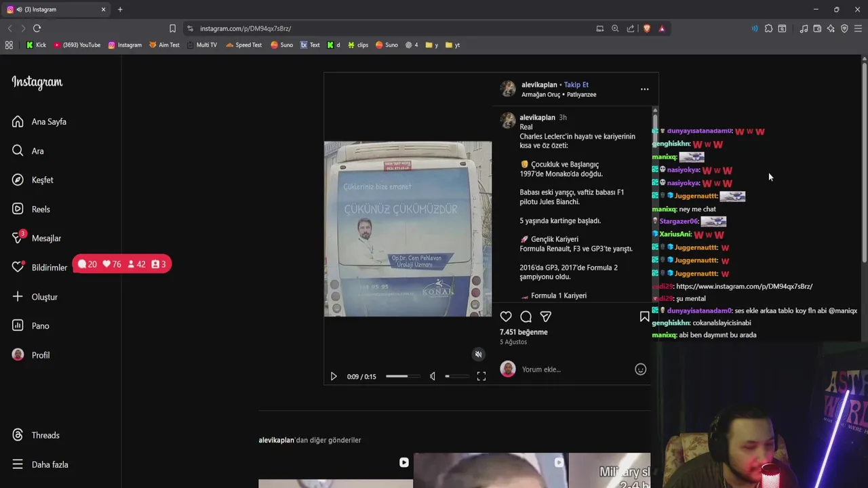Open Military related video thumbnail
The width and height of the screenshot is (868, 488).
(x=609, y=470)
